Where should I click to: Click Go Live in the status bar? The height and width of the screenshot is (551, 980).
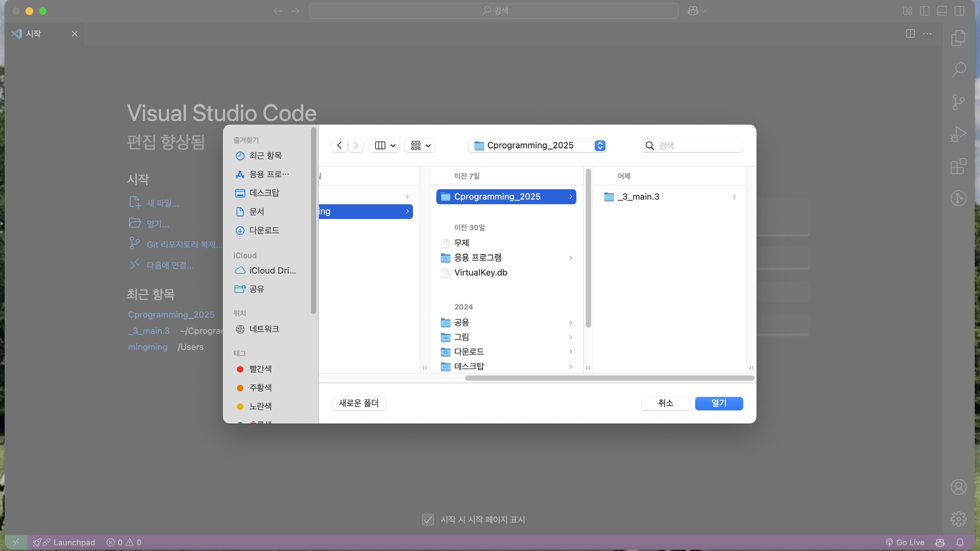pyautogui.click(x=905, y=542)
